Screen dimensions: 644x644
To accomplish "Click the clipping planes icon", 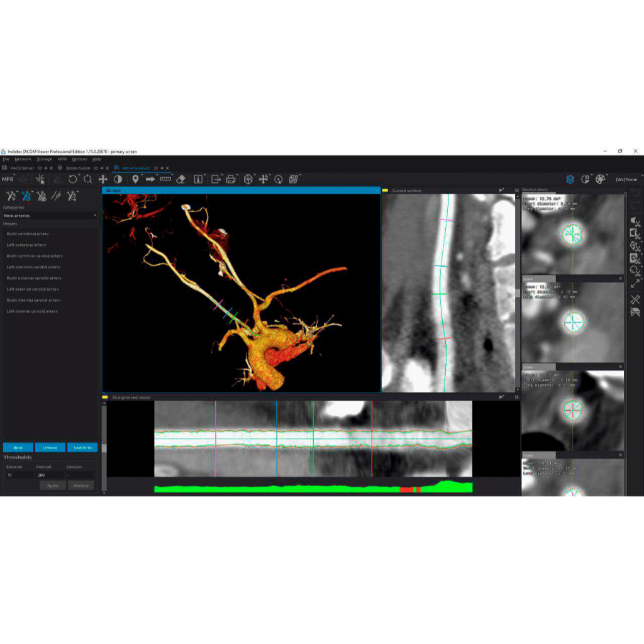I will [x=294, y=179].
